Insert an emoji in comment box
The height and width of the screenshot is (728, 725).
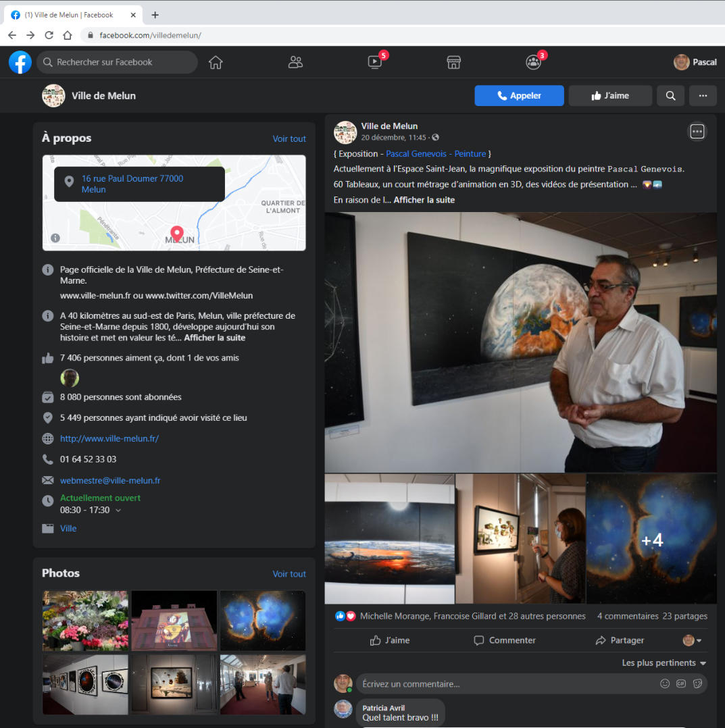click(665, 683)
